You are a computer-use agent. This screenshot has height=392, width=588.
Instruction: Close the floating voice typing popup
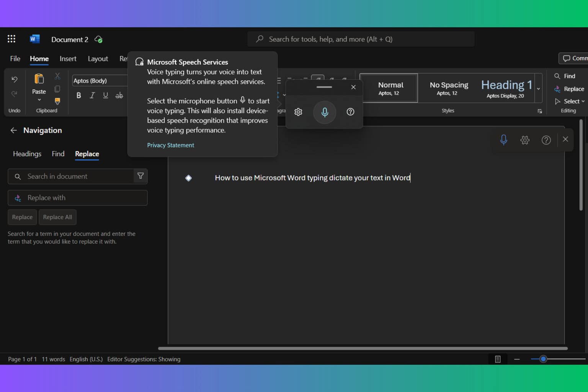pyautogui.click(x=353, y=87)
